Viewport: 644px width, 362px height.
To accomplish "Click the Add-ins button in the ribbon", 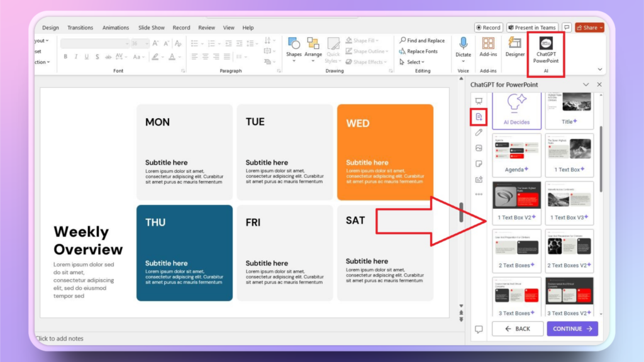I will click(x=488, y=47).
